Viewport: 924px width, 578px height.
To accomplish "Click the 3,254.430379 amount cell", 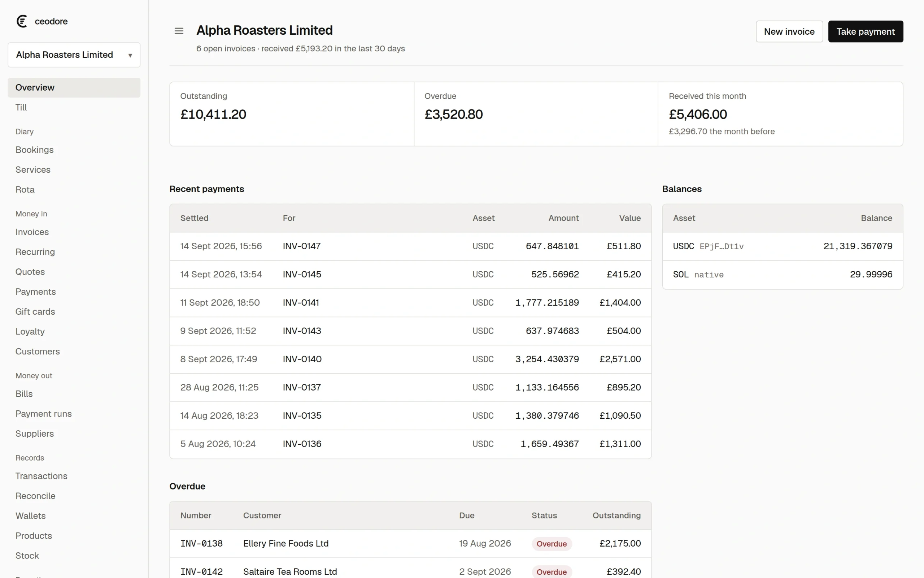I will 547,359.
